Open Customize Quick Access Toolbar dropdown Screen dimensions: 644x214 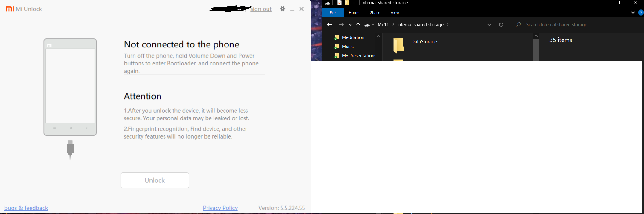pos(354,3)
